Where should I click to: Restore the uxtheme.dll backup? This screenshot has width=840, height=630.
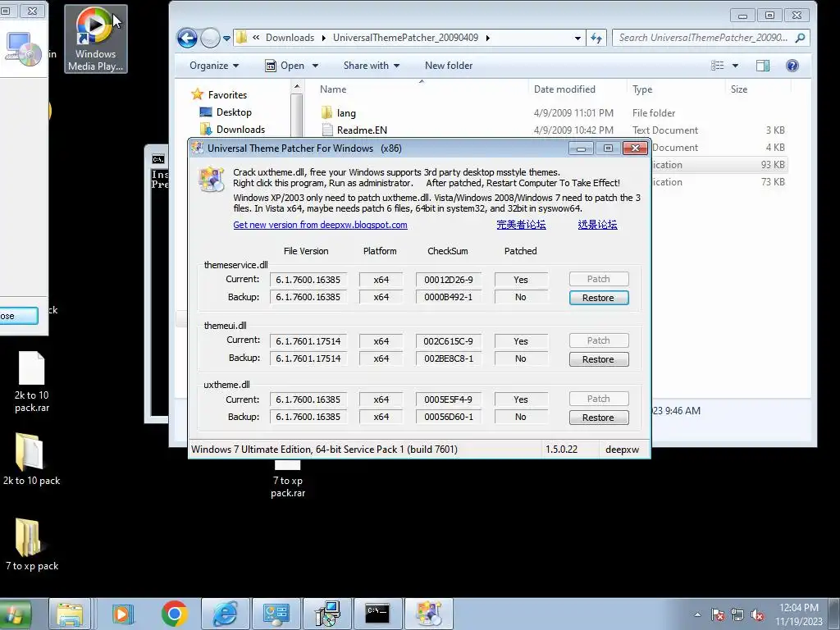(598, 418)
